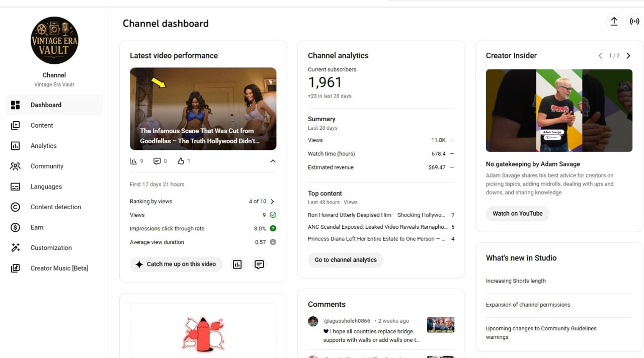Click the Views 11.8K summary value
The height and width of the screenshot is (358, 644).
coord(438,140)
